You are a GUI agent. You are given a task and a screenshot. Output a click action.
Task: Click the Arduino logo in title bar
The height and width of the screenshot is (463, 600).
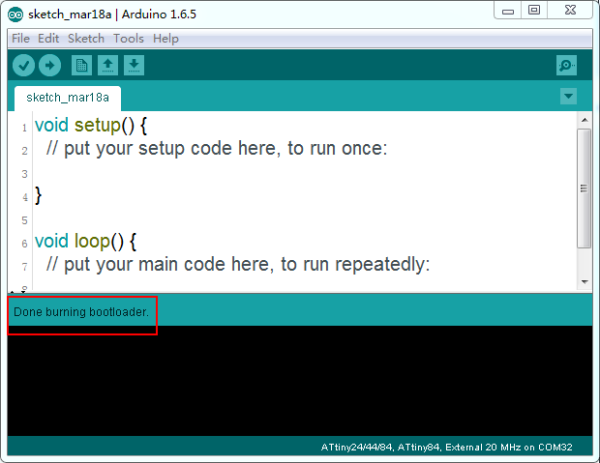15,15
